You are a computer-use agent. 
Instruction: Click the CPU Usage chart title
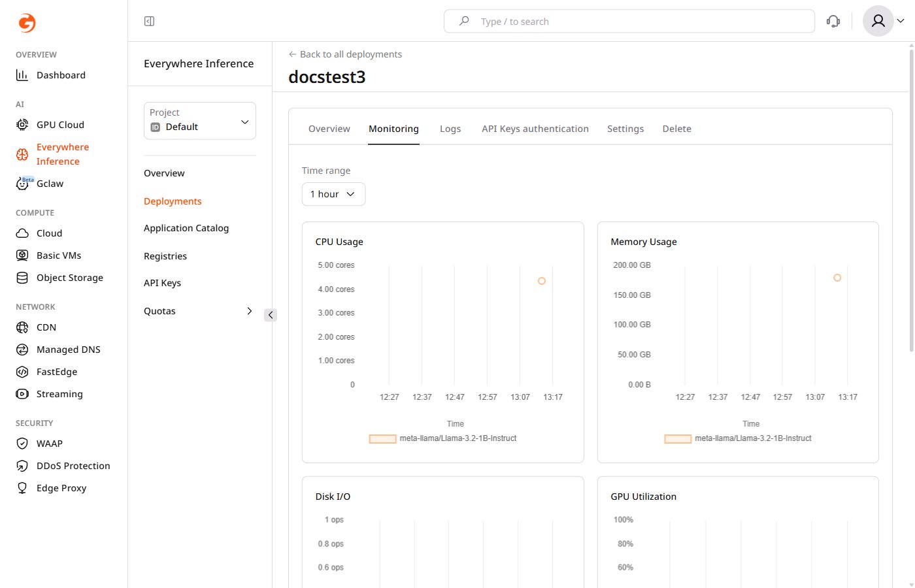(x=339, y=242)
